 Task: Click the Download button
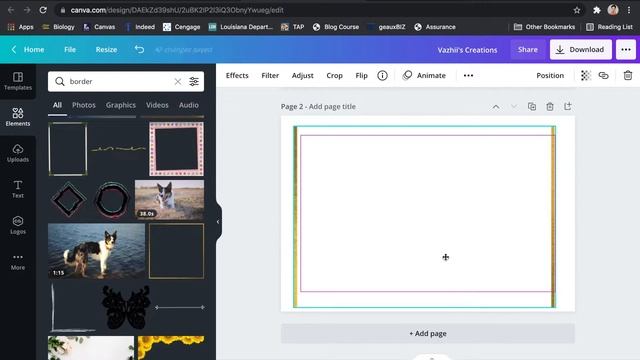point(580,49)
